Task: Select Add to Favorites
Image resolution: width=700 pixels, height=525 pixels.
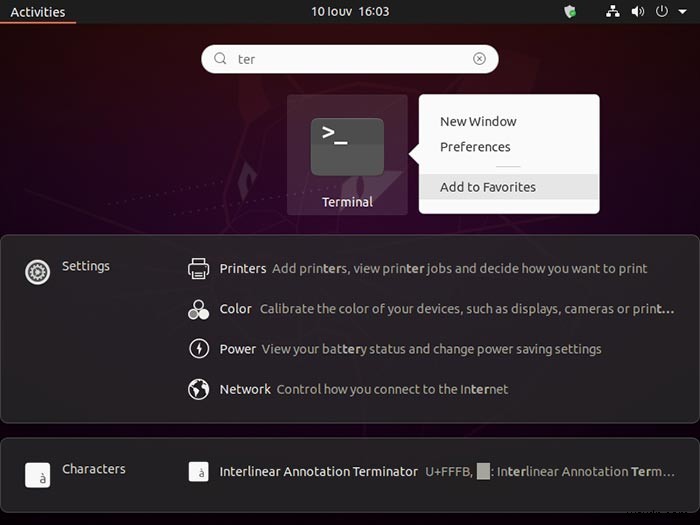Action: click(508, 187)
